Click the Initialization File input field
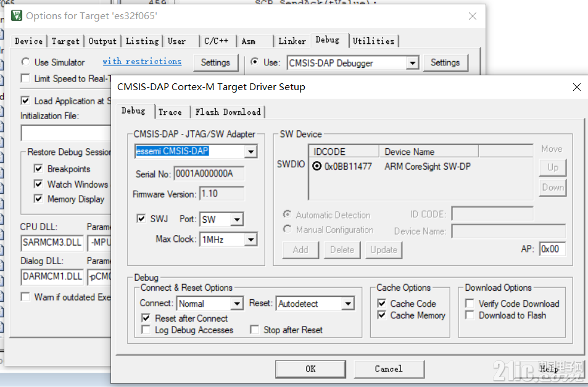The image size is (588, 387). click(x=66, y=133)
